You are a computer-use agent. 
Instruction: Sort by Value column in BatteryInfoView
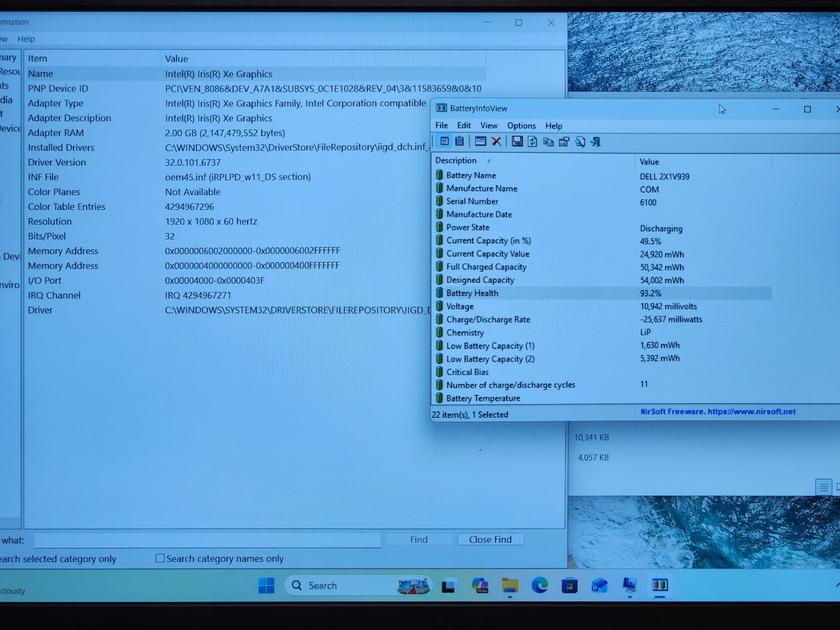coord(703,162)
